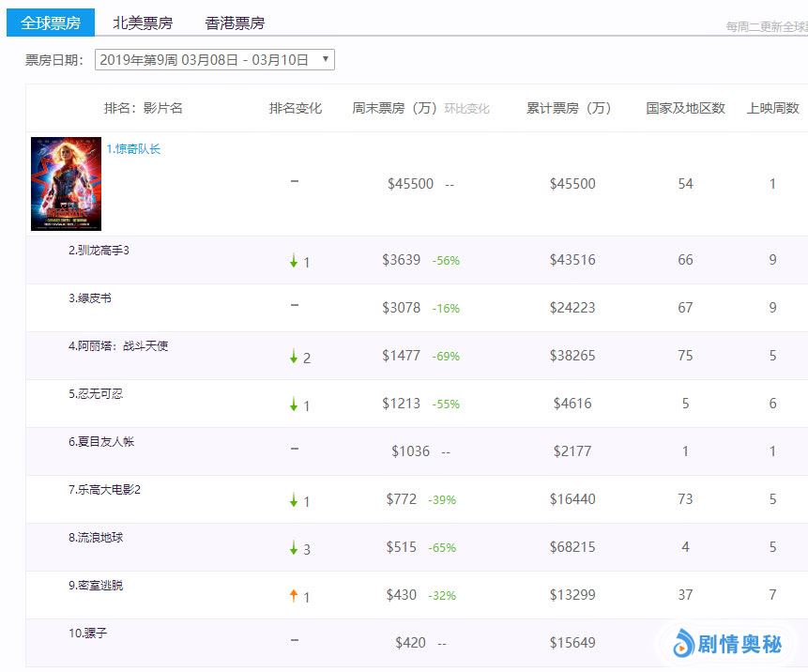Click the 周末票房（万）column header
Image resolution: width=808 pixels, height=672 pixels.
tap(395, 108)
